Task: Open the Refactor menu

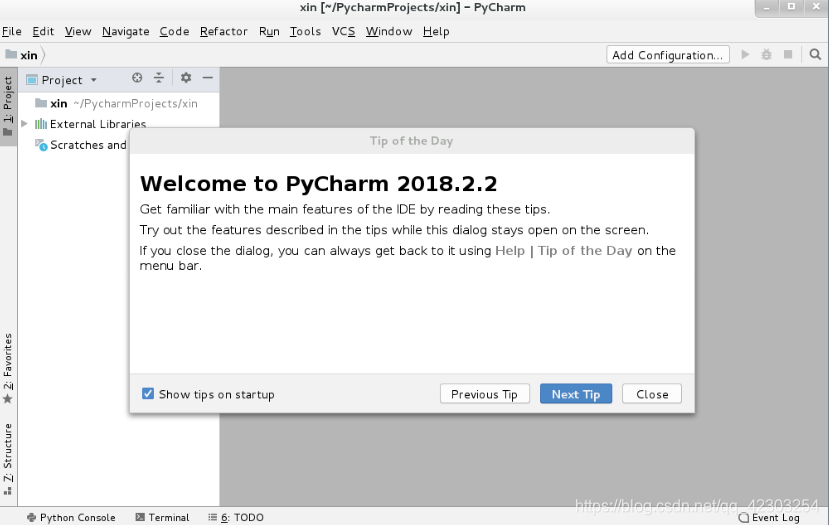Action: (x=224, y=31)
